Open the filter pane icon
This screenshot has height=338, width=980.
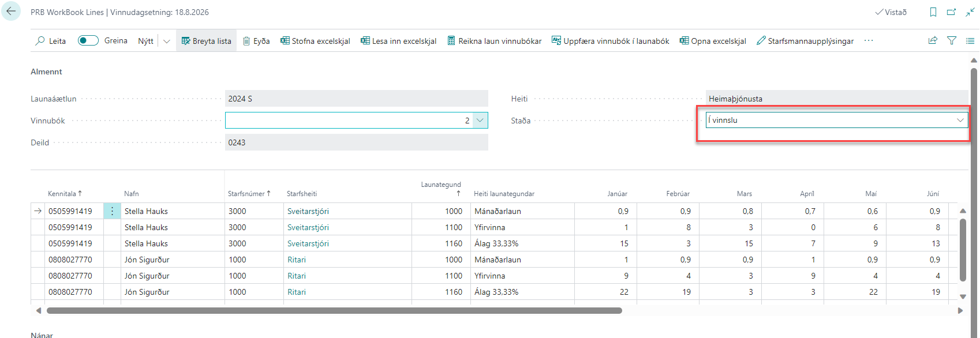tap(952, 40)
